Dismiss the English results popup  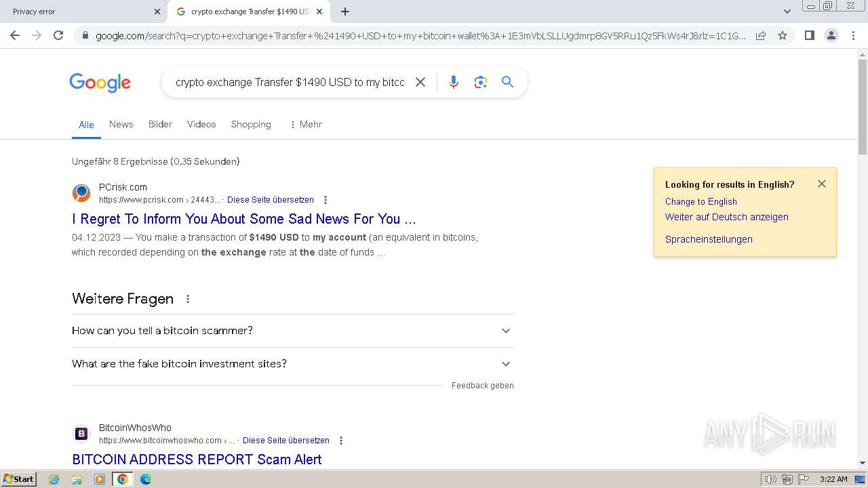822,184
